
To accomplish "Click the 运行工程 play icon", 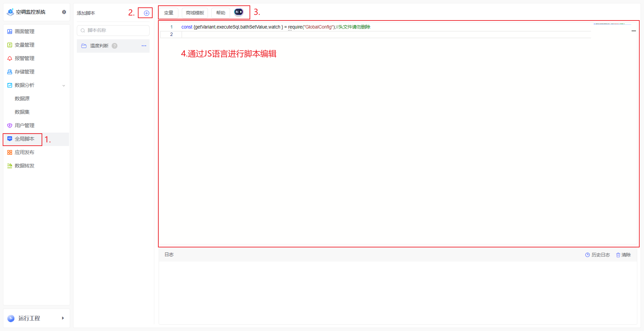I will 11,318.
